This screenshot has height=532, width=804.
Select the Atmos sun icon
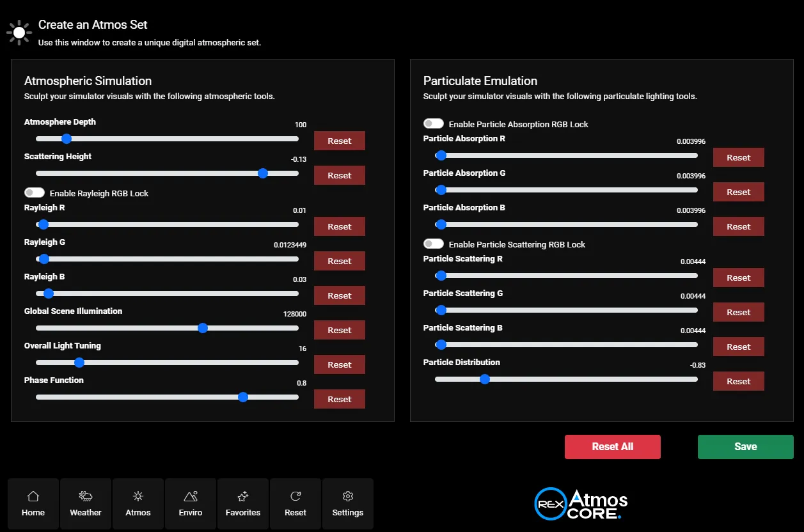pos(138,497)
